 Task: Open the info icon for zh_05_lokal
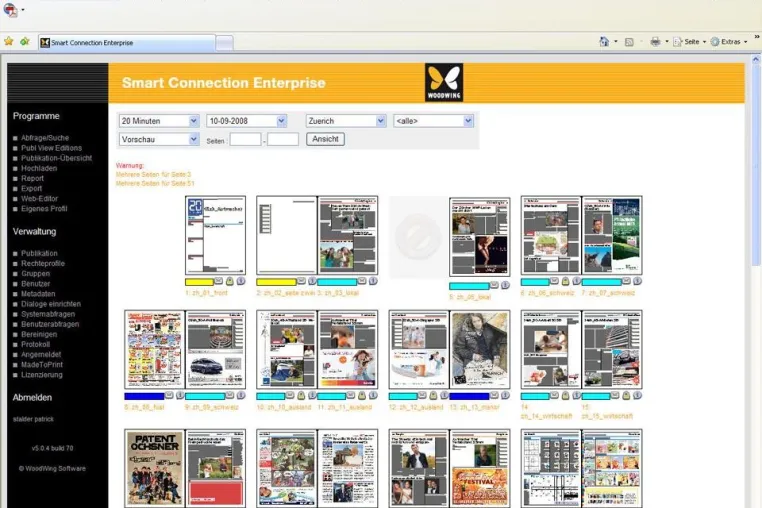505,285
